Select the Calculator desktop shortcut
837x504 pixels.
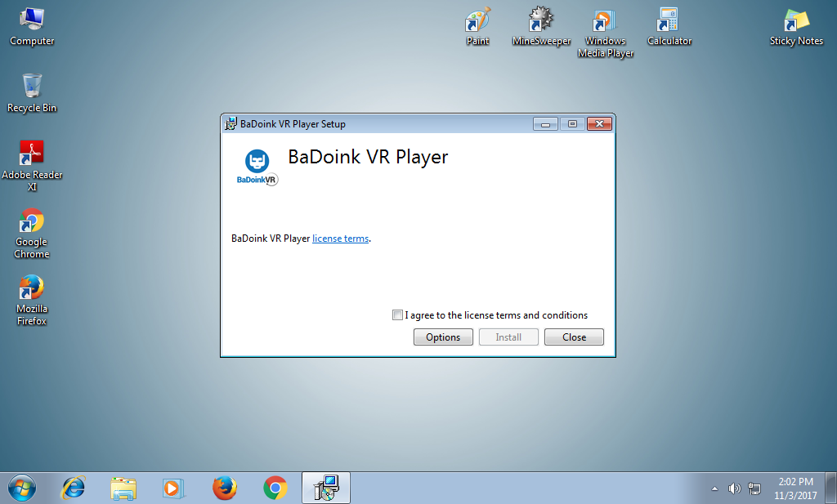pos(669,27)
